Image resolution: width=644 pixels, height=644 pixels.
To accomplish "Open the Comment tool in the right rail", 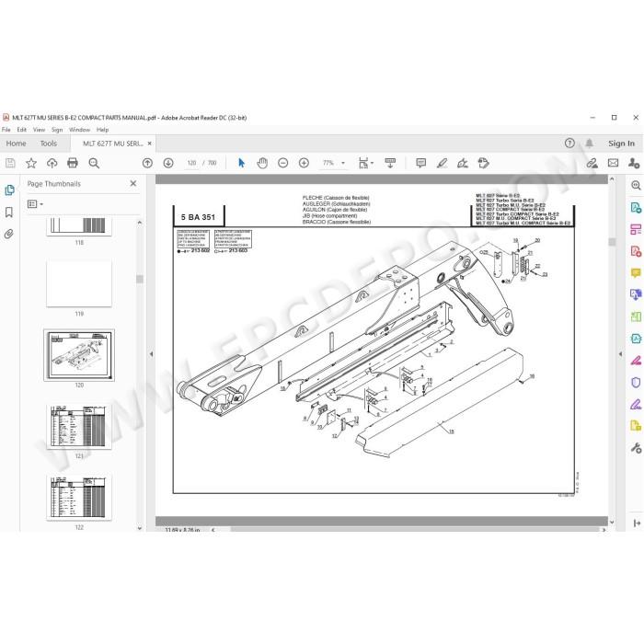I will click(636, 273).
